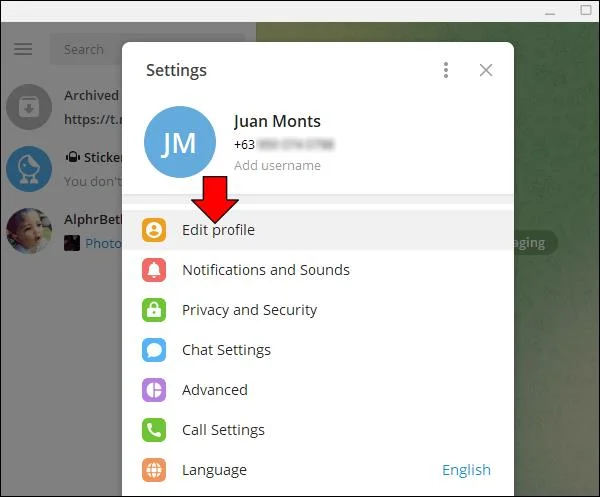Open the Archived chats folder icon

(x=29, y=107)
